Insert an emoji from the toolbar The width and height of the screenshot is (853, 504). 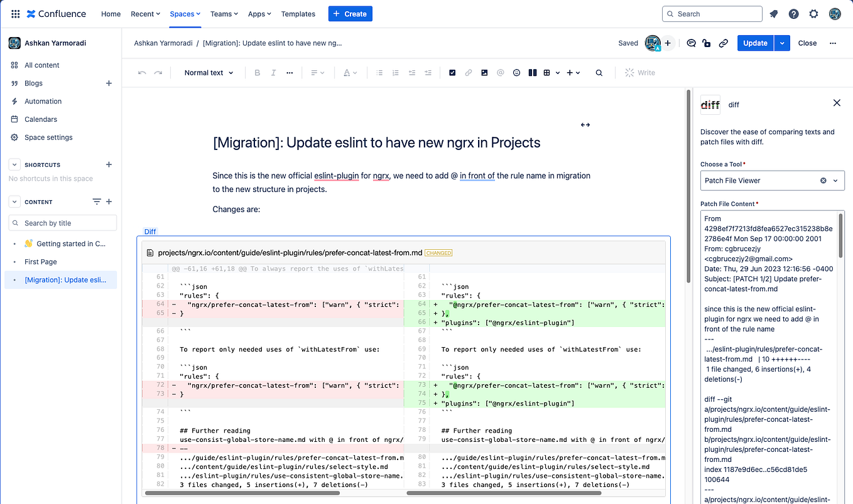point(516,73)
